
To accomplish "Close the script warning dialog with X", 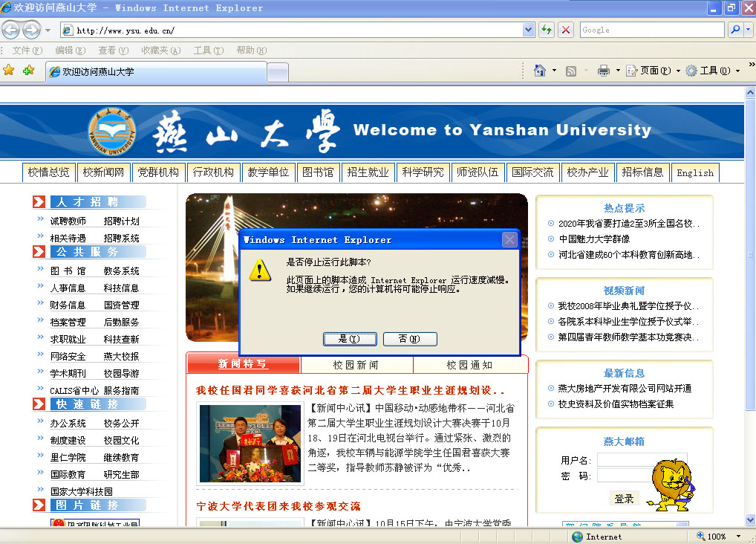I will (509, 239).
